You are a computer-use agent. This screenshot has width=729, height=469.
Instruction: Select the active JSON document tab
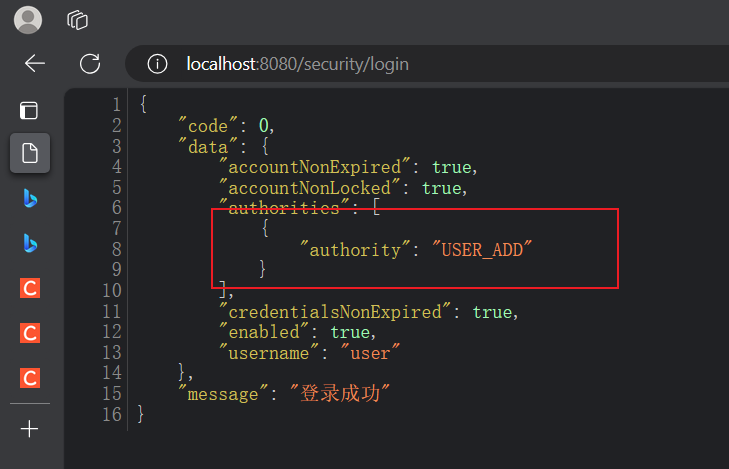click(30, 153)
